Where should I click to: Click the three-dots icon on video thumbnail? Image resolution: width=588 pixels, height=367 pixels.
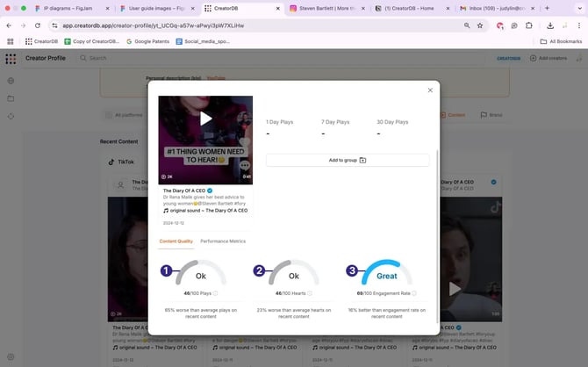tap(244, 164)
